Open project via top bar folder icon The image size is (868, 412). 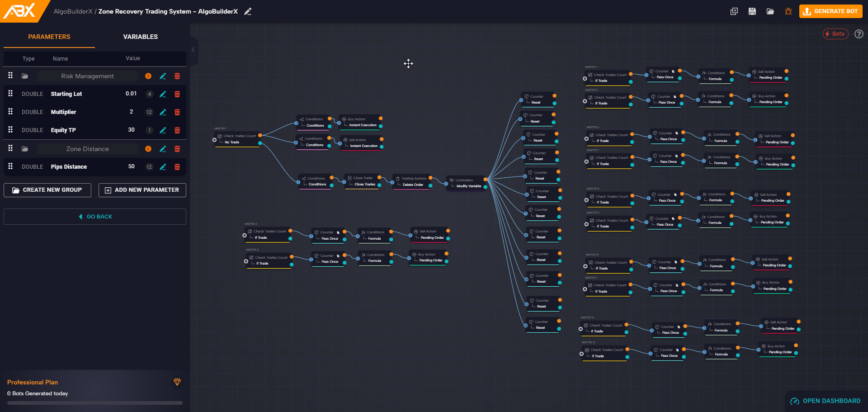click(770, 11)
